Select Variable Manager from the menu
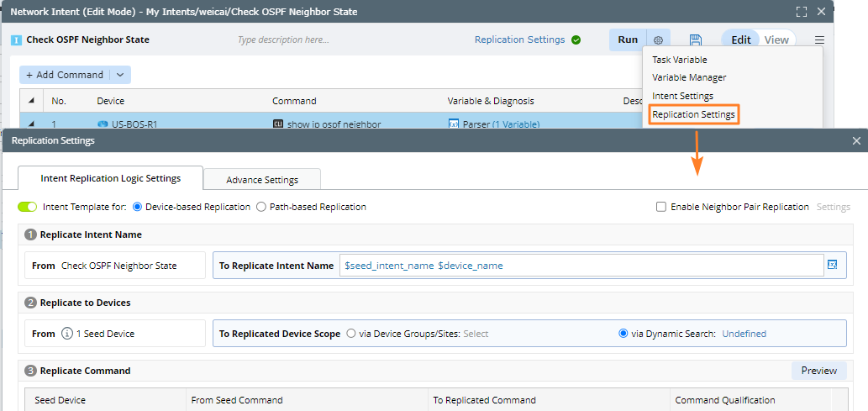868x411 pixels. (689, 77)
